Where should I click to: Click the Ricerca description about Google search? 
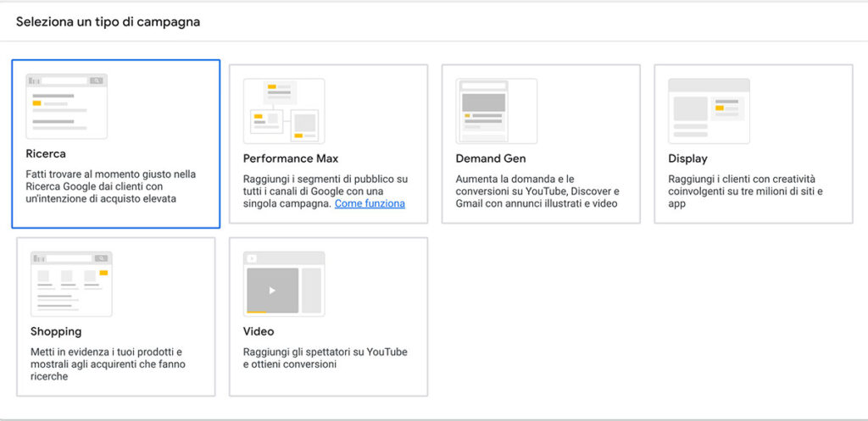(110, 186)
